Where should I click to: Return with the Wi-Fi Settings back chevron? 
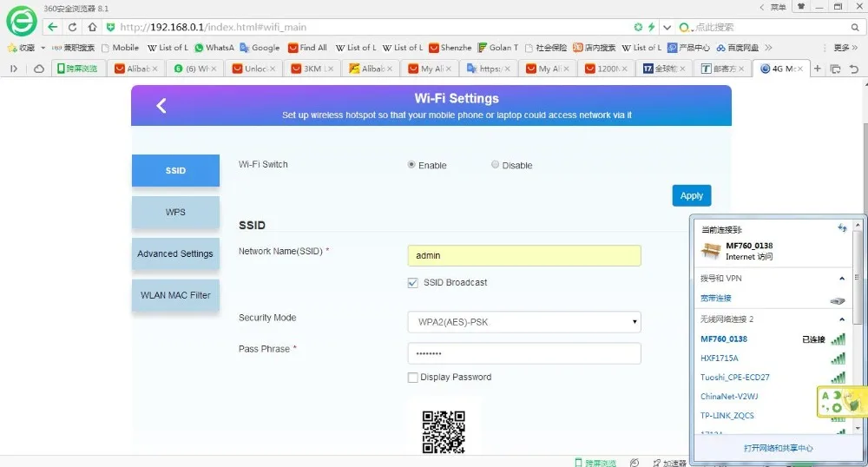[161, 106]
